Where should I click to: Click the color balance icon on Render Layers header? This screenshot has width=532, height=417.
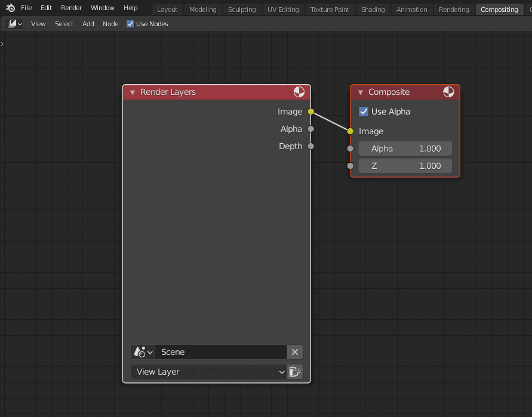299,92
